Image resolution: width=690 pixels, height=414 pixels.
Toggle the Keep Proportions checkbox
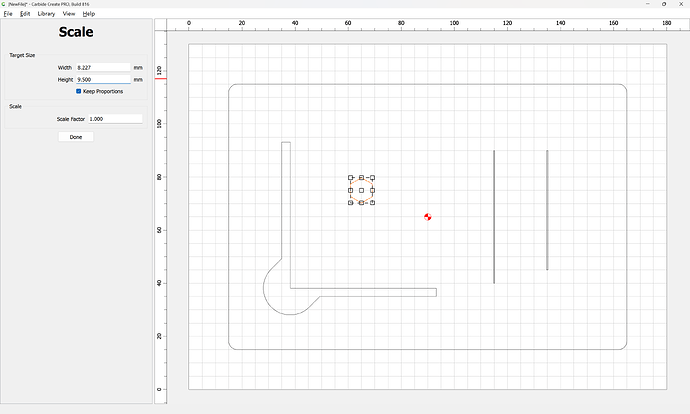[x=79, y=91]
